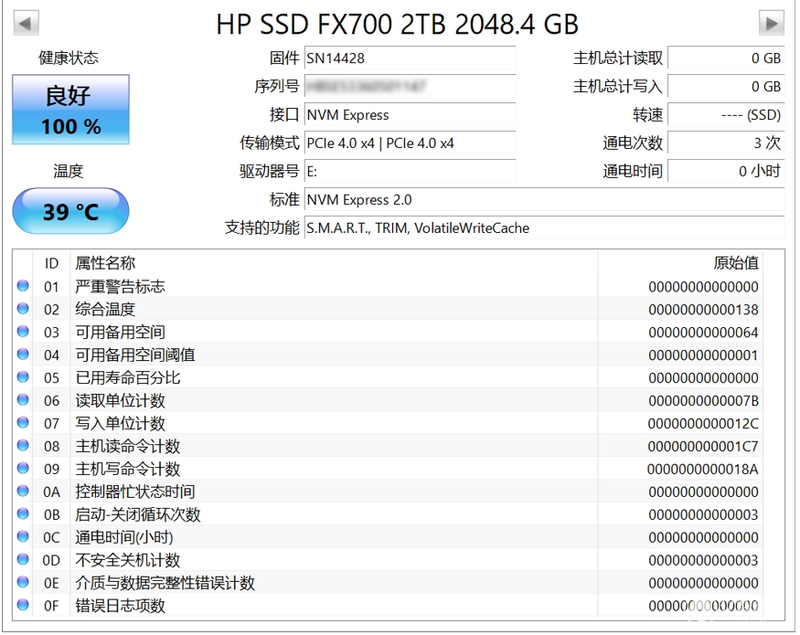The height and width of the screenshot is (635, 800).
Task: Click the blue status dot for ID 09
Action: [23, 468]
